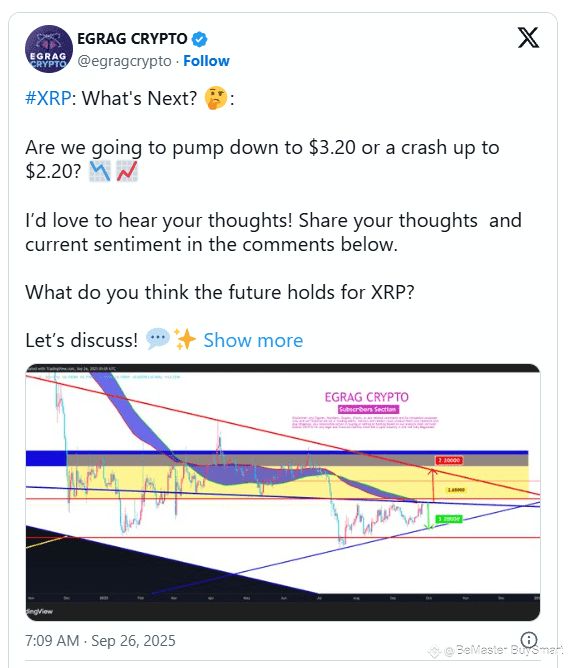This screenshot has height=668, width=571.
Task: Expand tweet with Show more
Action: (x=253, y=340)
